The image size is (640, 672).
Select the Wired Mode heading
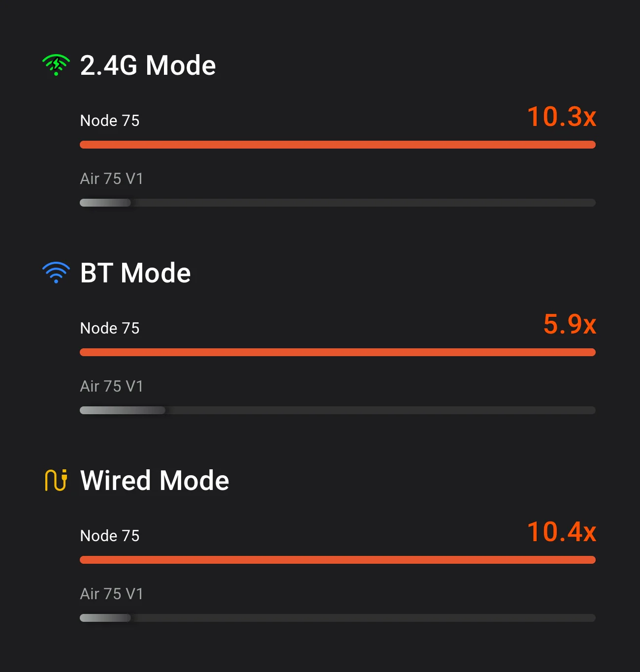(155, 481)
